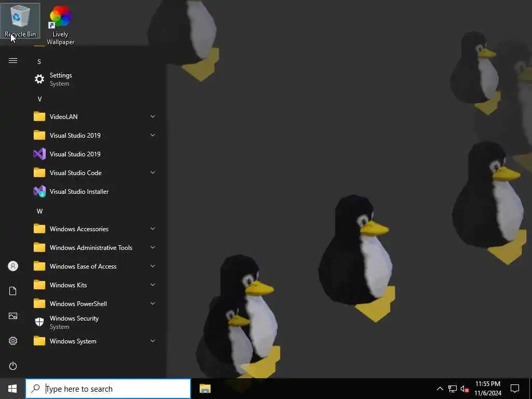Open the Action Center notifications icon

515,389
